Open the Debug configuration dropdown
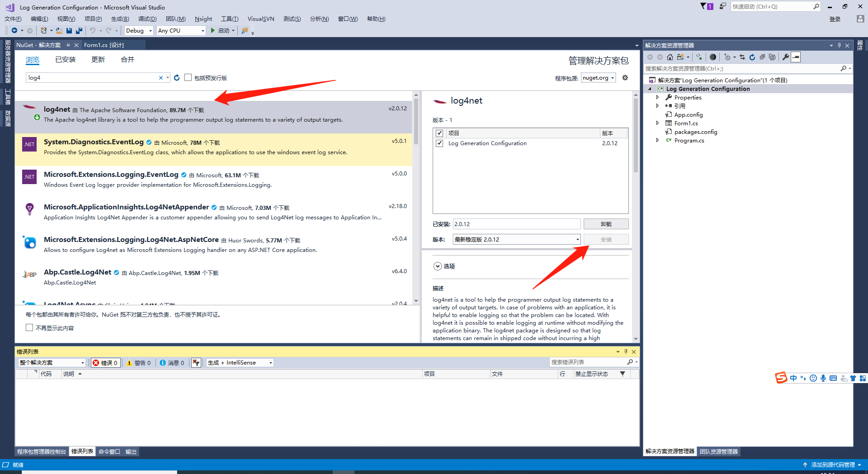The width and height of the screenshot is (868, 474). [139, 30]
